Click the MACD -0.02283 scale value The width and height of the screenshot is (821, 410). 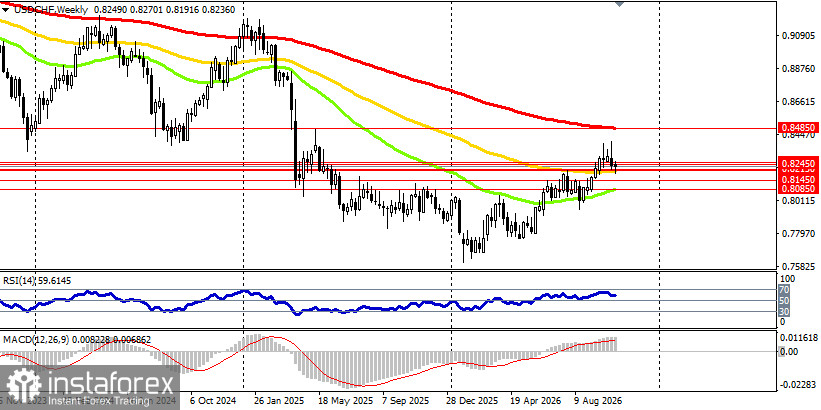click(x=800, y=386)
